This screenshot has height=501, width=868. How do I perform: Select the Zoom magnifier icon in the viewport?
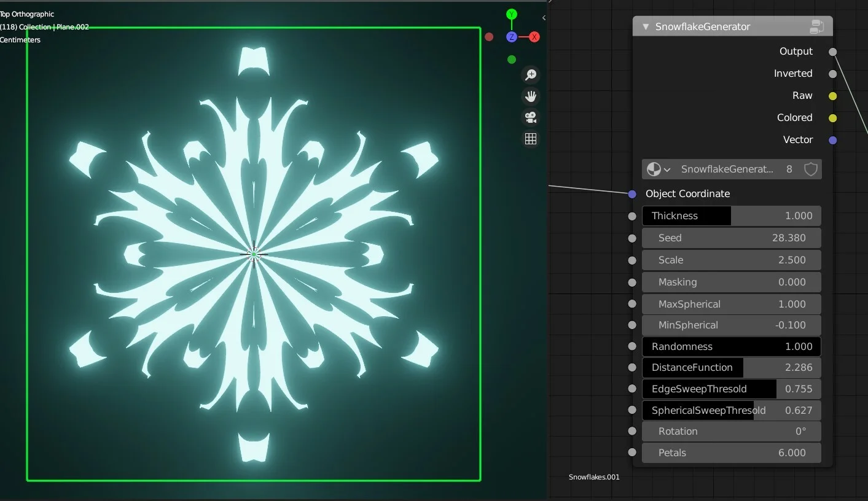click(531, 74)
